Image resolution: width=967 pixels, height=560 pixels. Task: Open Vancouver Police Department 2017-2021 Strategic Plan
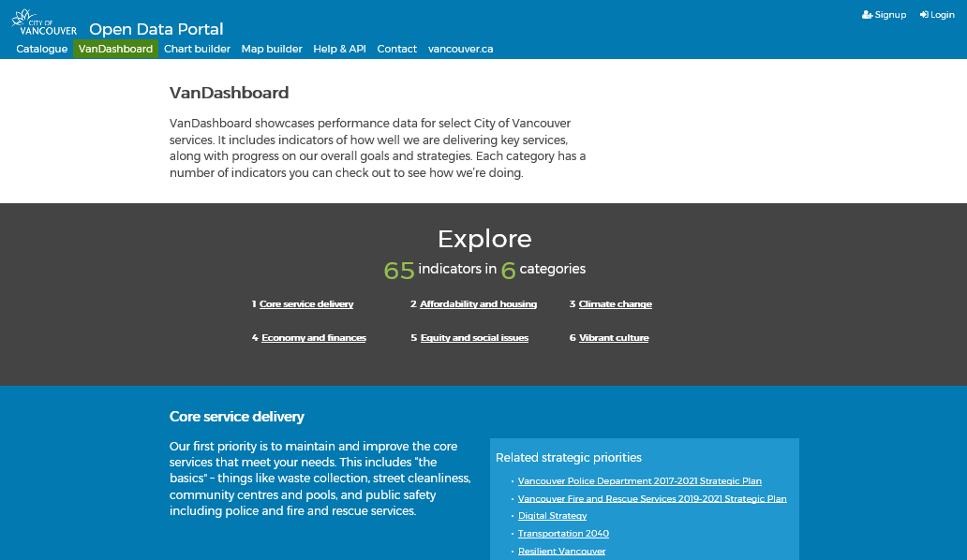click(x=640, y=481)
